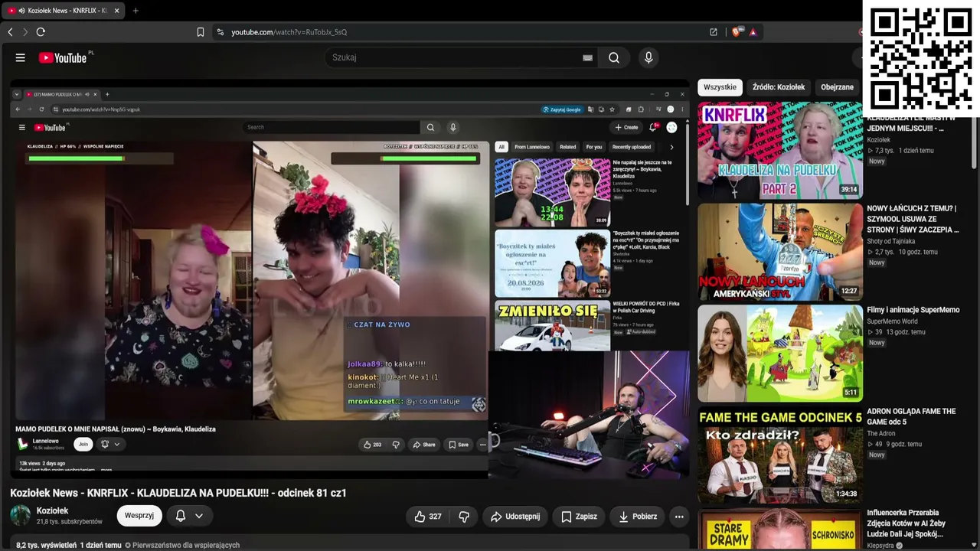Filter by Źródło: Koziołek chip
This screenshot has height=551, width=980.
point(779,87)
